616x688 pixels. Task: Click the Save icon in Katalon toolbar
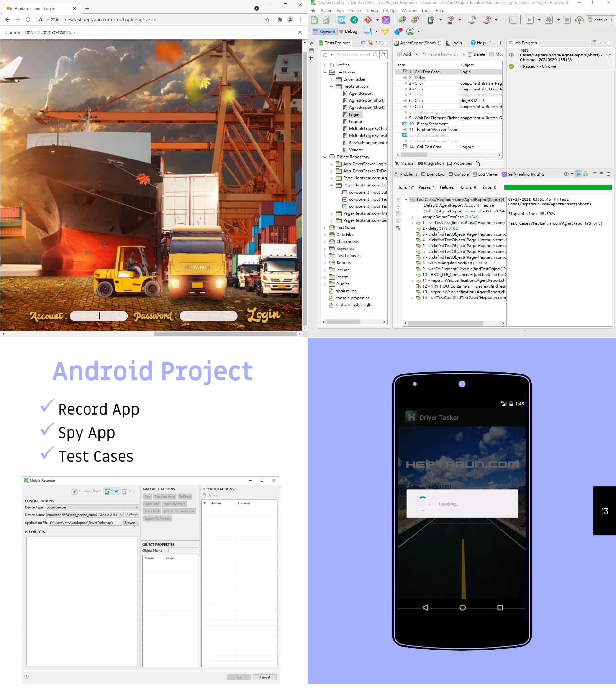[314, 20]
